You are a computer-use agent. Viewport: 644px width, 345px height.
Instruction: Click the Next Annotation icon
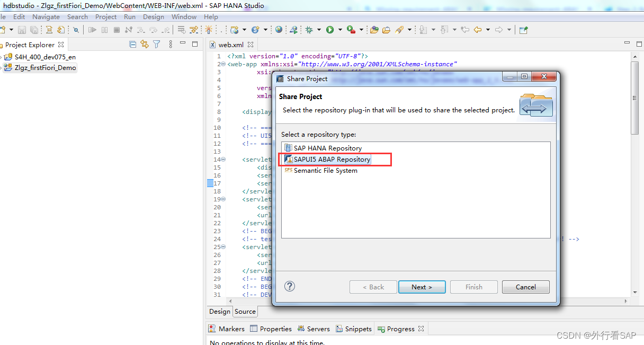(x=423, y=30)
